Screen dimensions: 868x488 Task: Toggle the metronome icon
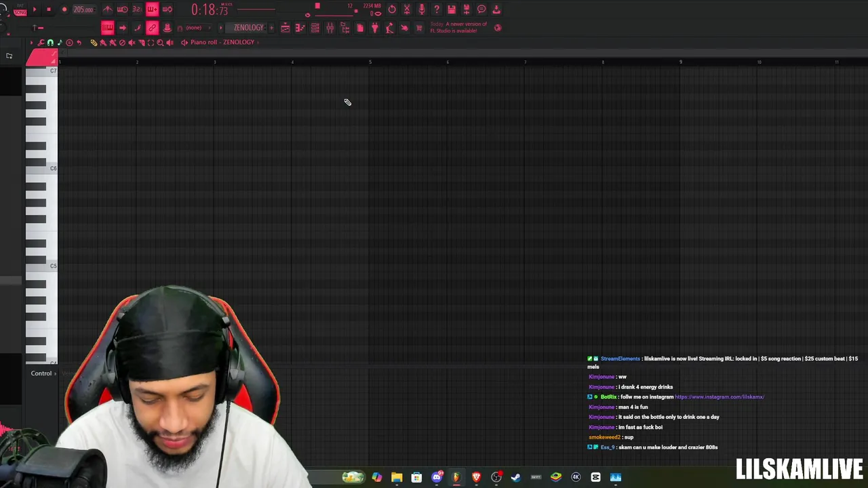(x=107, y=9)
